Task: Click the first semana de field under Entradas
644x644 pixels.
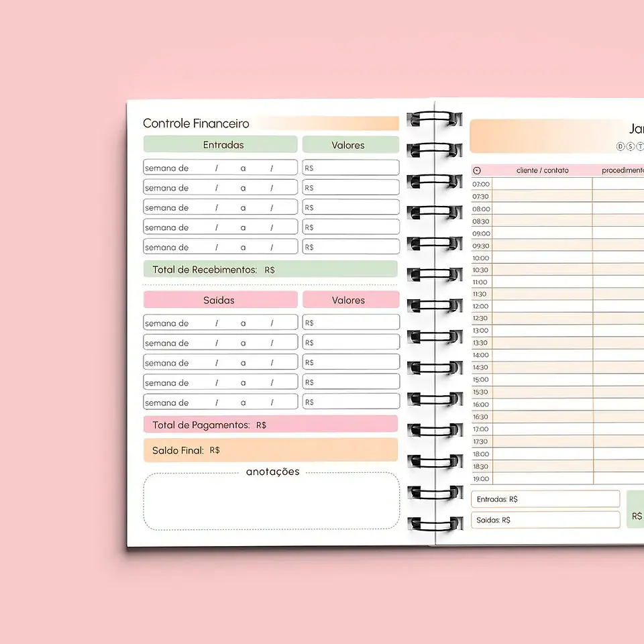Action: pyautogui.click(x=220, y=168)
